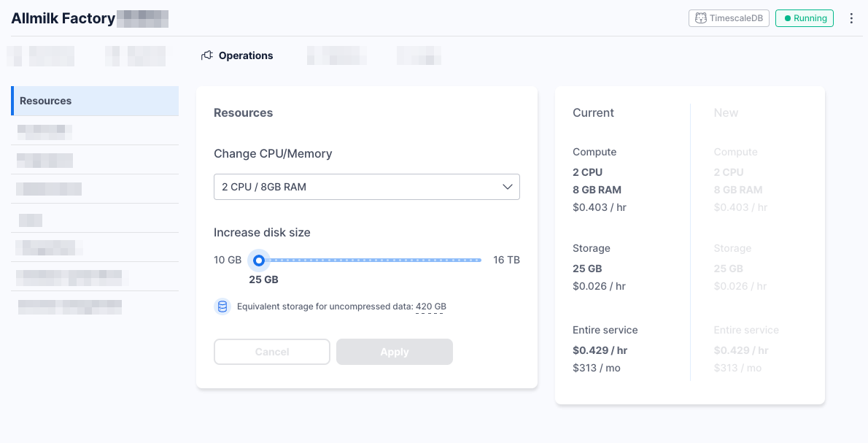Click the current 8 GB RAM value
Image resolution: width=868 pixels, height=443 pixels.
coord(597,190)
